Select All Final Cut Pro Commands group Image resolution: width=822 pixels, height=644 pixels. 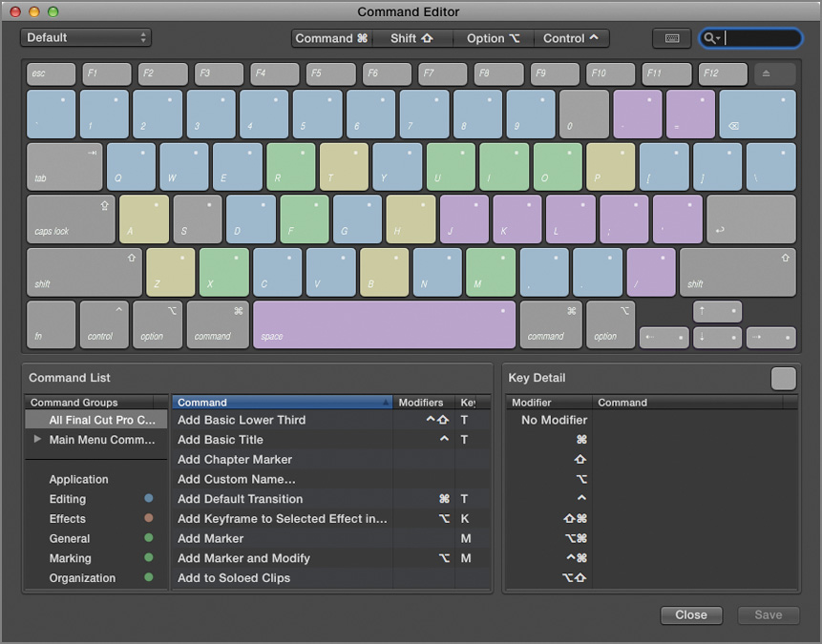point(96,420)
